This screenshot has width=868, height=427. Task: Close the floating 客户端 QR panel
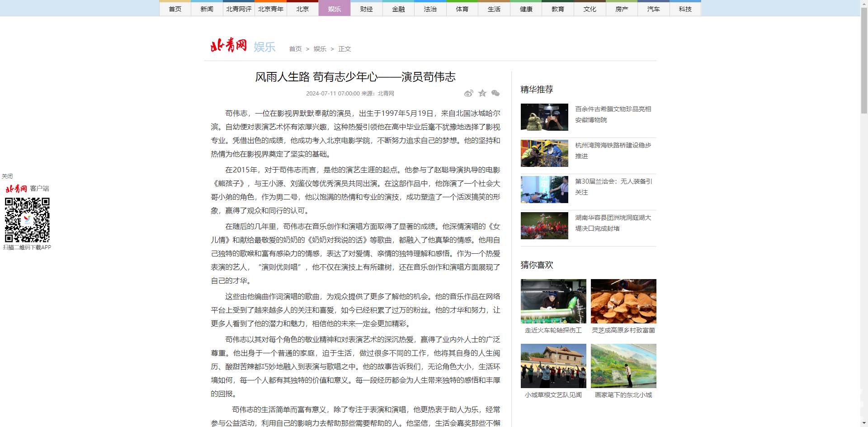[7, 176]
